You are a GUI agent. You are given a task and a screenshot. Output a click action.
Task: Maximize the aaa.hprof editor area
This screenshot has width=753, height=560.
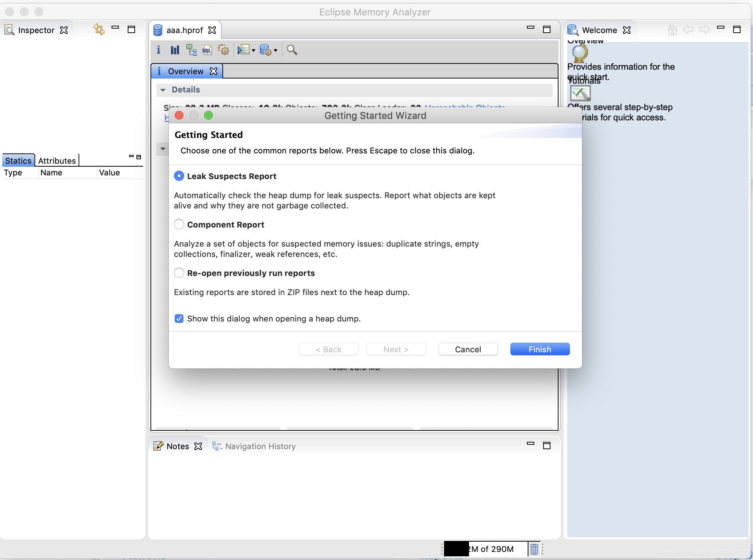[x=547, y=29]
